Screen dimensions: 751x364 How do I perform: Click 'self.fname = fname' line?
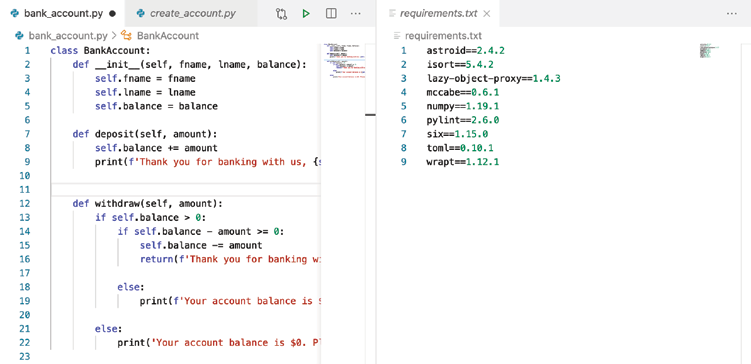(x=145, y=79)
